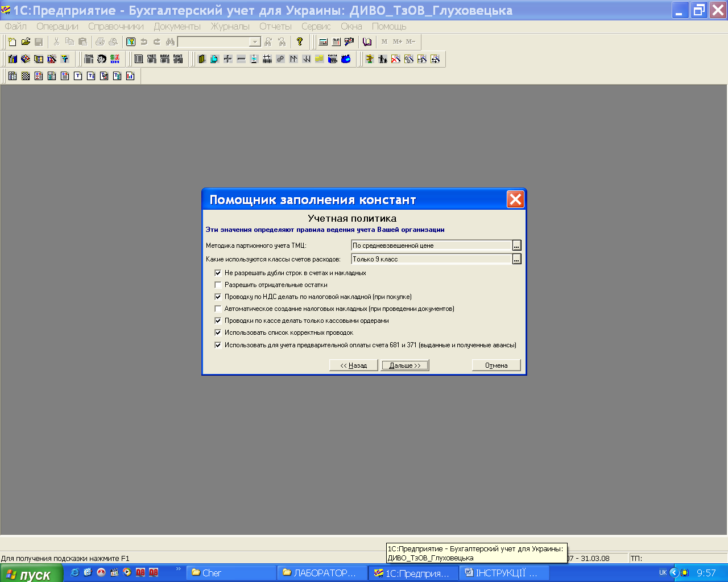Click the yellow coins icon
The width and height of the screenshot is (728, 582).
(x=319, y=59)
